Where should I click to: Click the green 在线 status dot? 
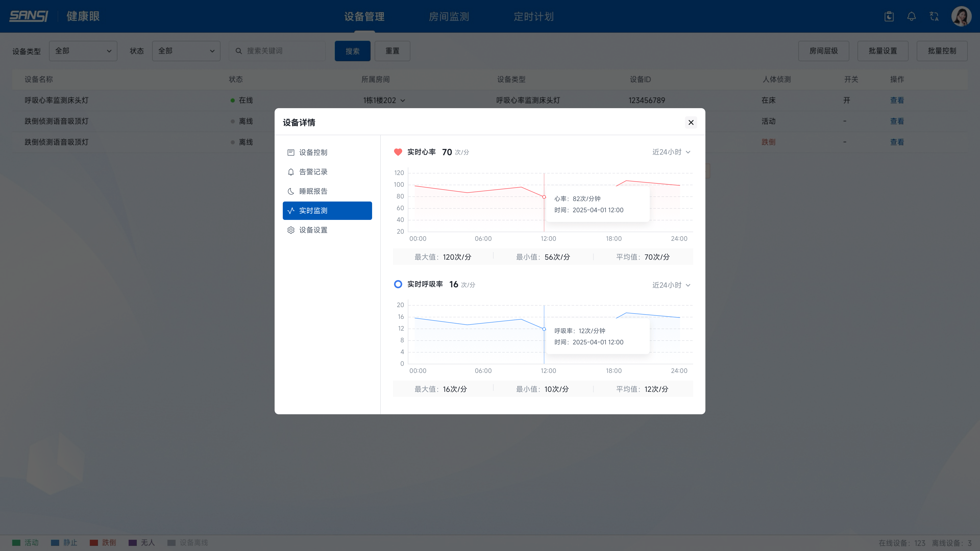[232, 101]
